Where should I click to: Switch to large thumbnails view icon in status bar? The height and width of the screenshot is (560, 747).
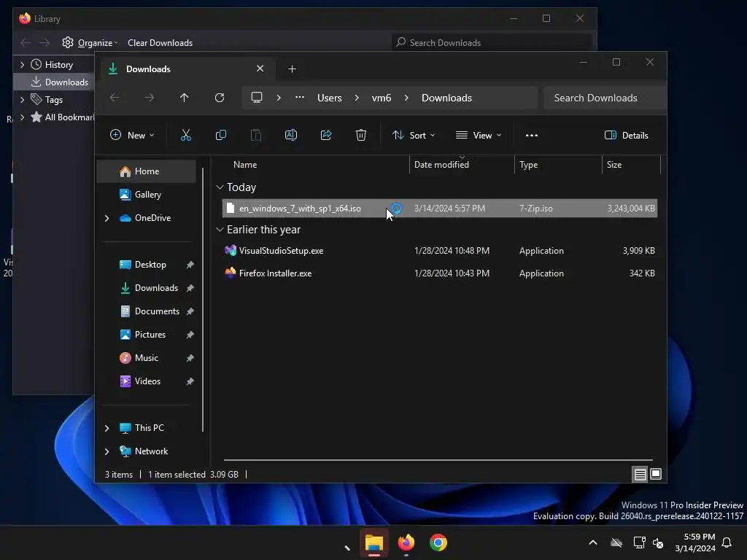[x=656, y=474]
